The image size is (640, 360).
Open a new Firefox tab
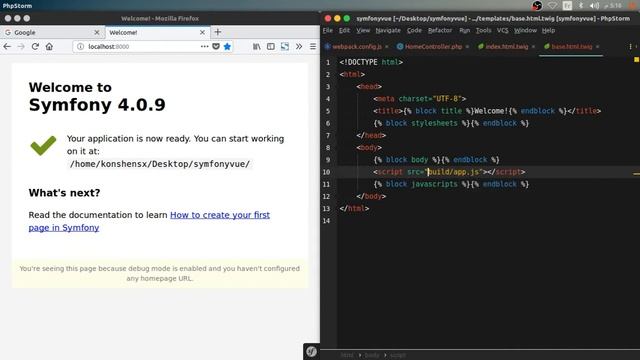point(218,32)
